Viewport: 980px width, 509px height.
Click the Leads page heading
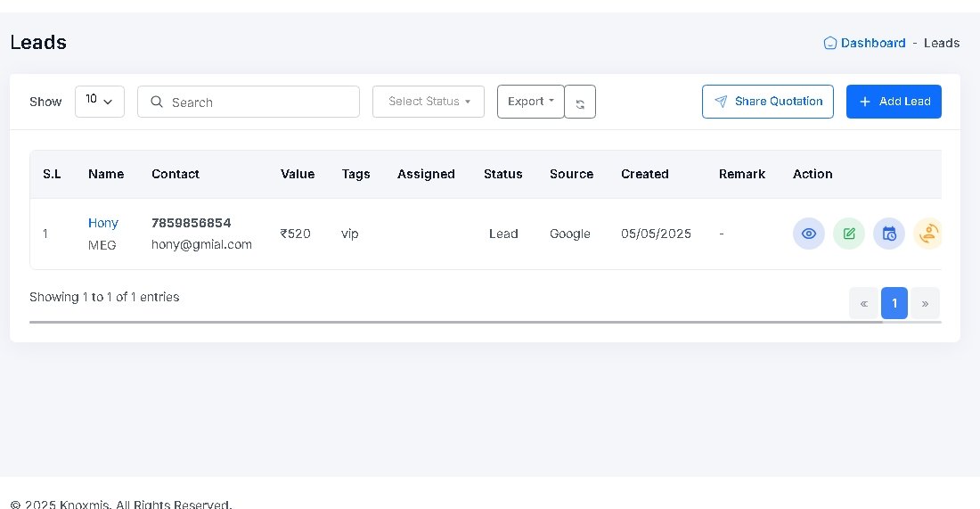(38, 43)
